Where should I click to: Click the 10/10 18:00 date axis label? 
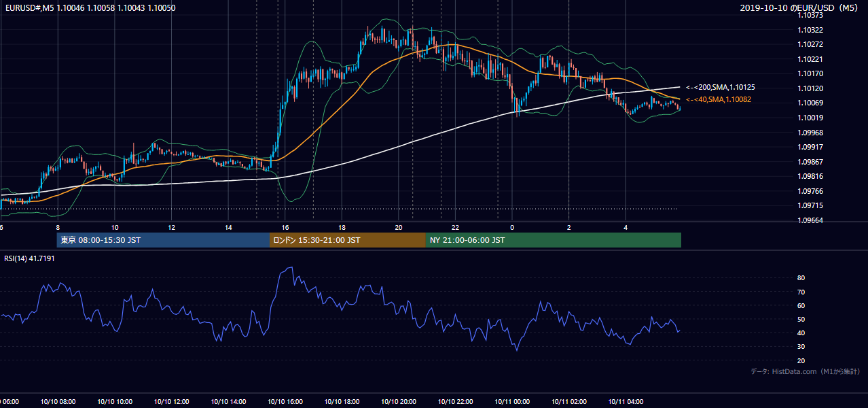(342, 402)
